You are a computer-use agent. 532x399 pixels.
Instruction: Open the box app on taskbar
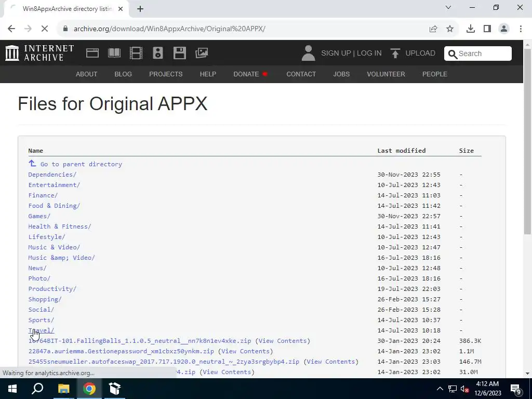tap(115, 389)
